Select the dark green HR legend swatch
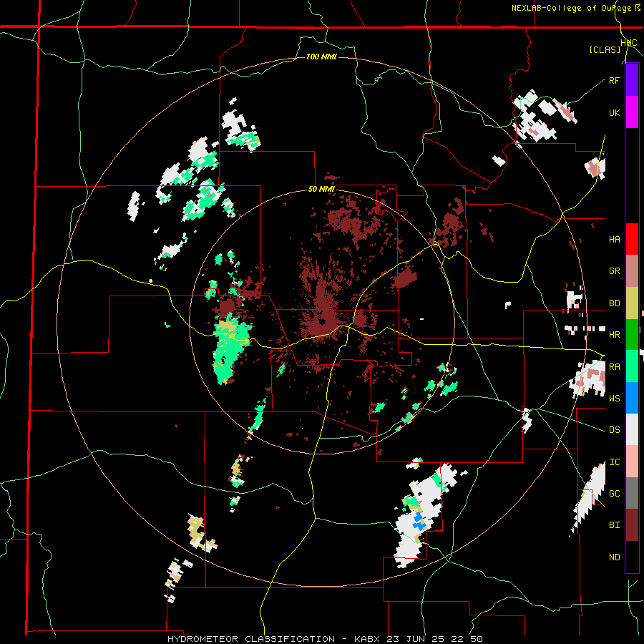The image size is (644, 644). pos(632,335)
